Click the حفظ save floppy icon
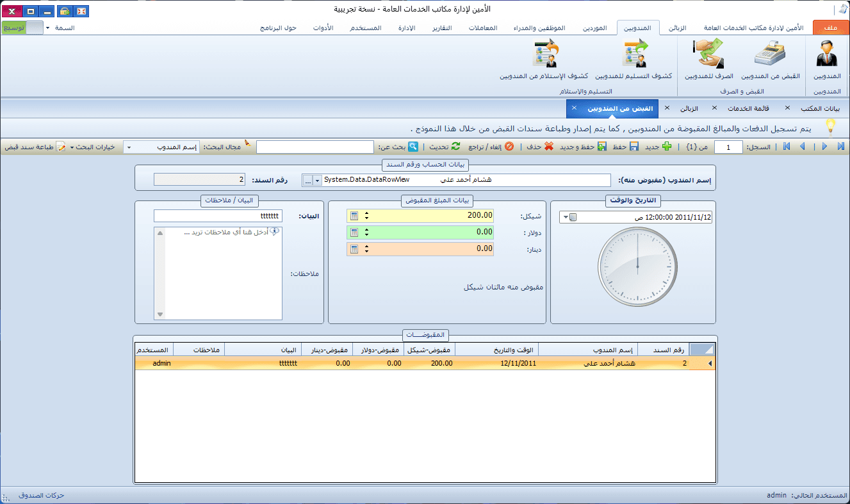 [633, 147]
